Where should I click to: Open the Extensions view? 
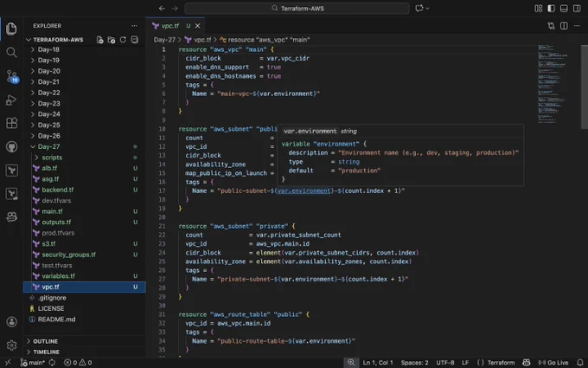[11, 123]
